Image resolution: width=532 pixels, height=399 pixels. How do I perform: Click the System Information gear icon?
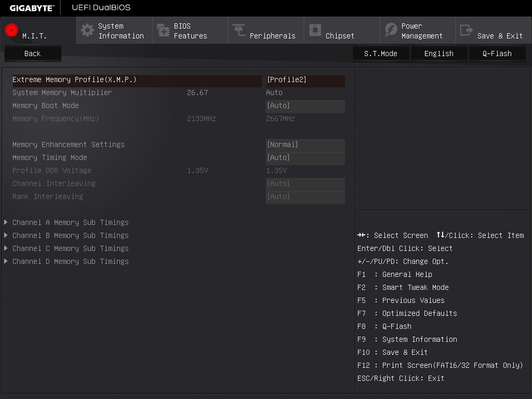[x=87, y=30]
